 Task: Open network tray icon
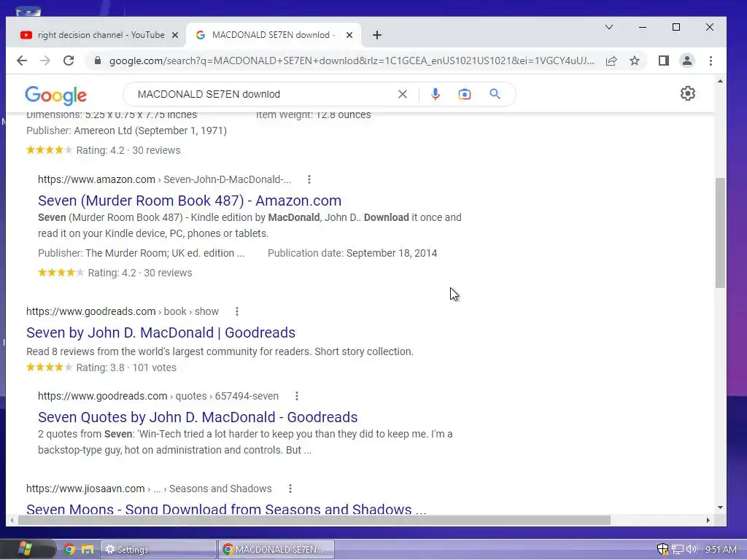[x=678, y=550]
